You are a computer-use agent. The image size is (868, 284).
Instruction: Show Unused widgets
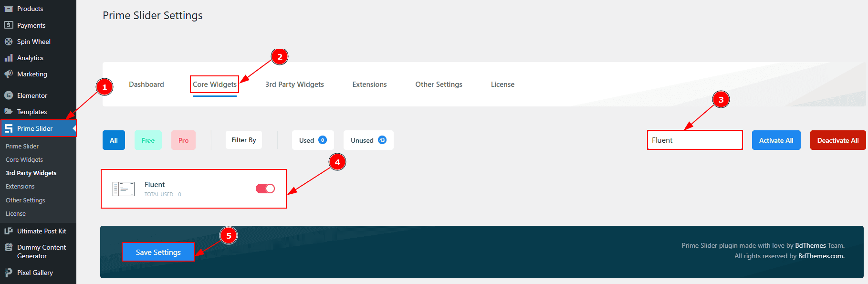(368, 140)
